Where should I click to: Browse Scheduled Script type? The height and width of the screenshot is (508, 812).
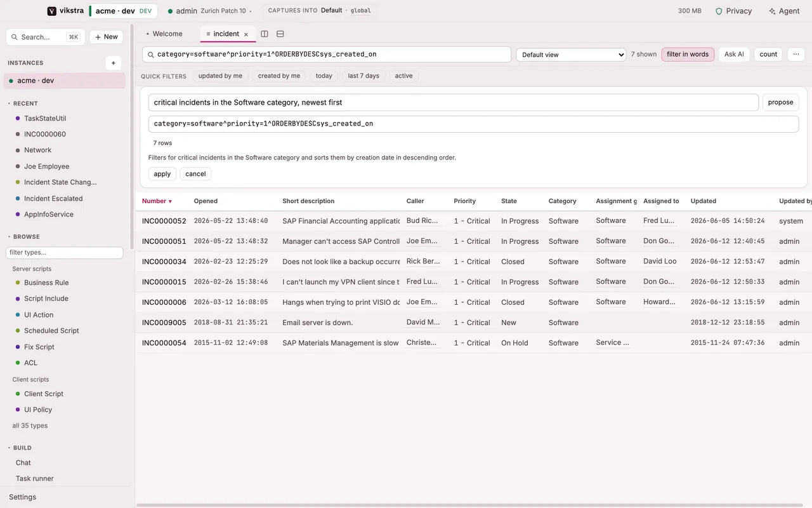tap(51, 331)
